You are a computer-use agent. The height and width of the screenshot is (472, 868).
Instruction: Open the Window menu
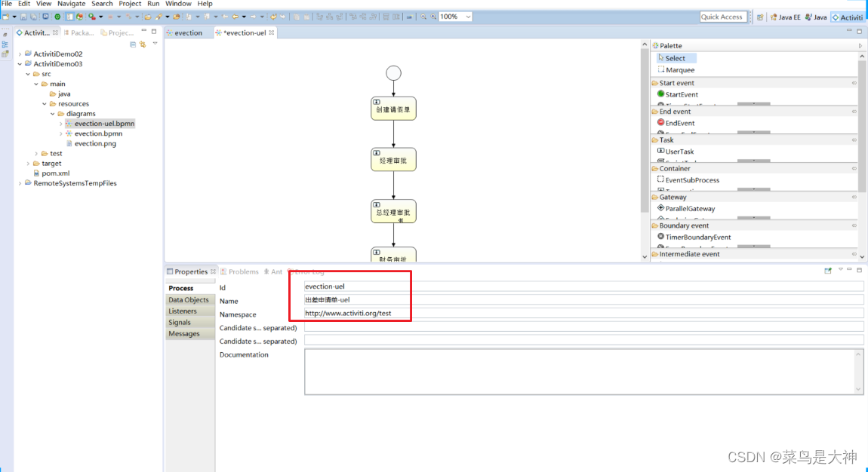(177, 4)
